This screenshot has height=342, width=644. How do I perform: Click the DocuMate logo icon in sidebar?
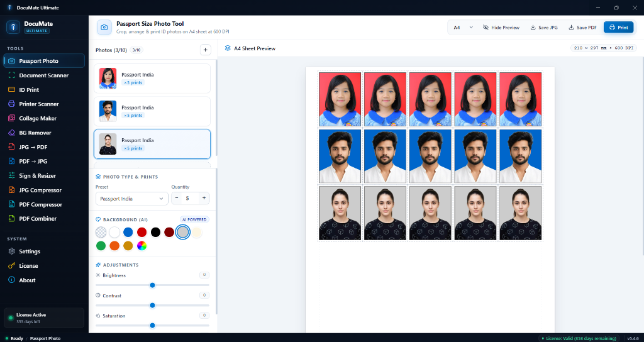point(13,27)
